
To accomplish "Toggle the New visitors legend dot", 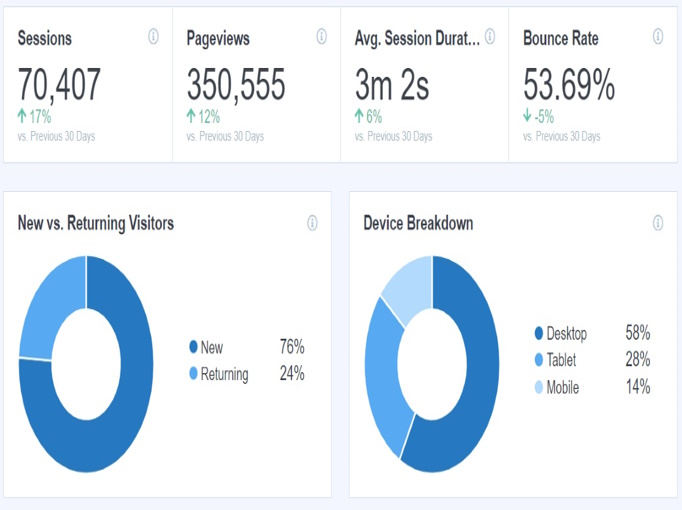I will pyautogui.click(x=193, y=348).
